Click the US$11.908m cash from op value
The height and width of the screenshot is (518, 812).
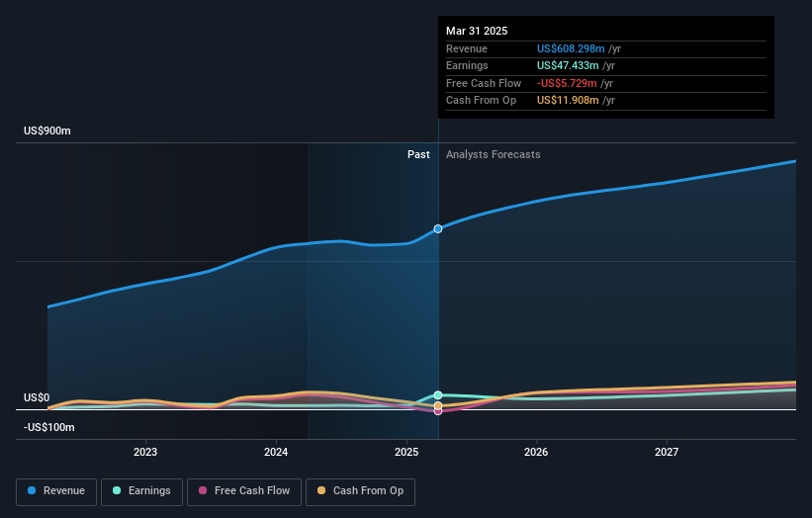(x=568, y=101)
